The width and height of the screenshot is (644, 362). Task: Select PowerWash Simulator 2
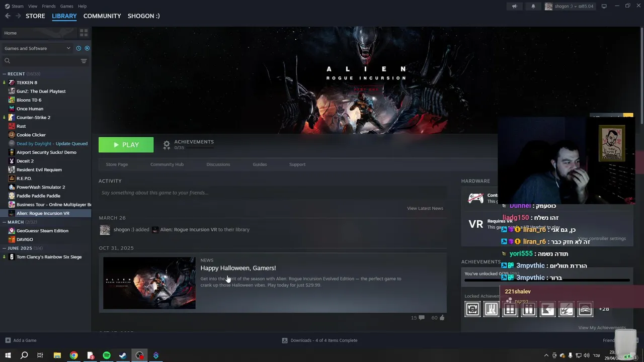(x=40, y=187)
